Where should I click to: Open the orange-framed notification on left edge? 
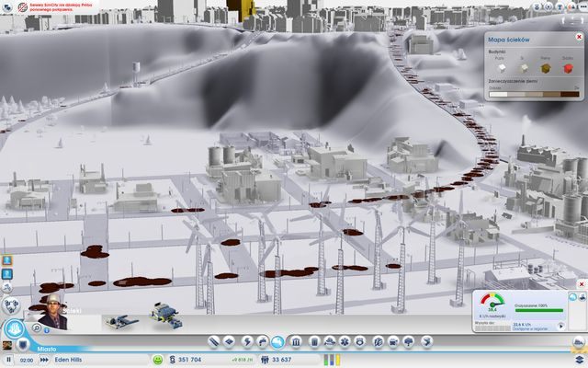pyautogui.click(x=6, y=260)
